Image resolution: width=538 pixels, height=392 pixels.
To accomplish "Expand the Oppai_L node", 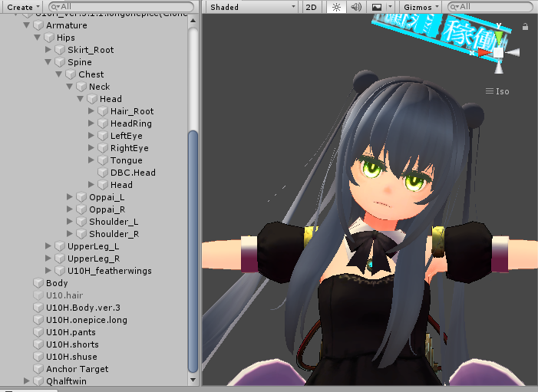I will point(70,197).
